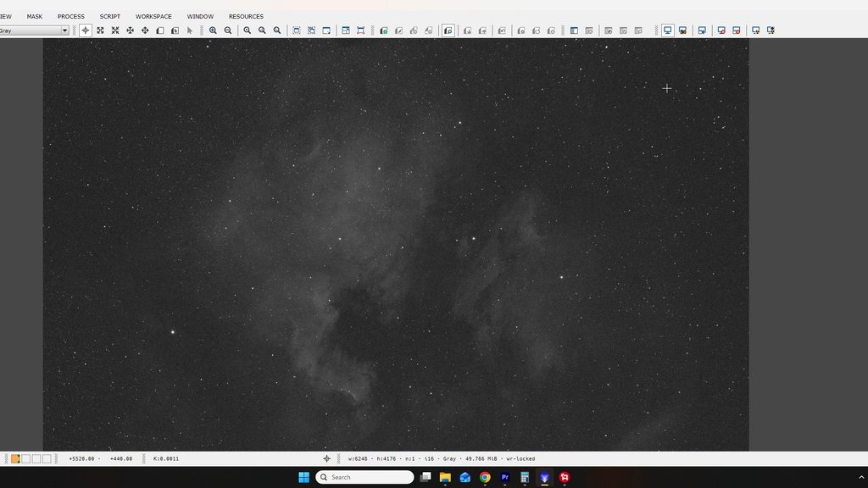Expand the taskbar hidden icons chevron
This screenshot has height=488, width=868.
tap(861, 477)
